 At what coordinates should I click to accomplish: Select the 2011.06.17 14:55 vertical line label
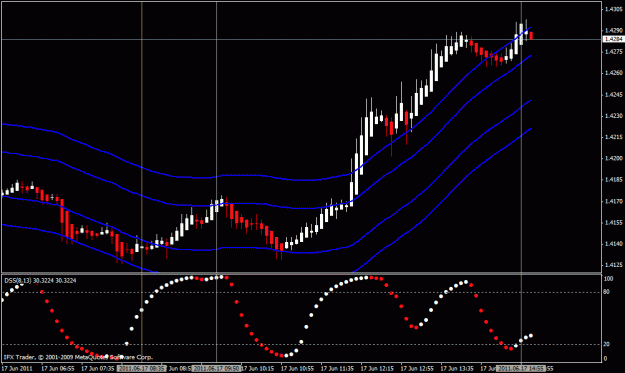tap(521, 369)
